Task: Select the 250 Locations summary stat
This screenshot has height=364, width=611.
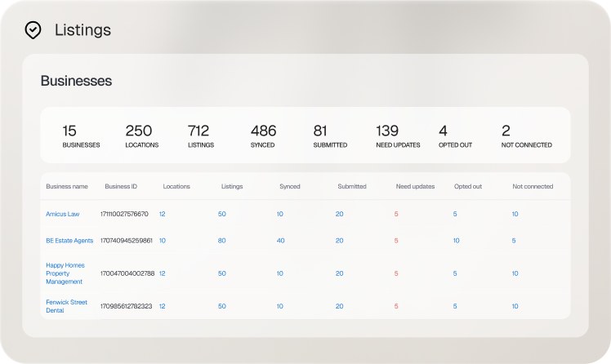Action: coord(142,135)
